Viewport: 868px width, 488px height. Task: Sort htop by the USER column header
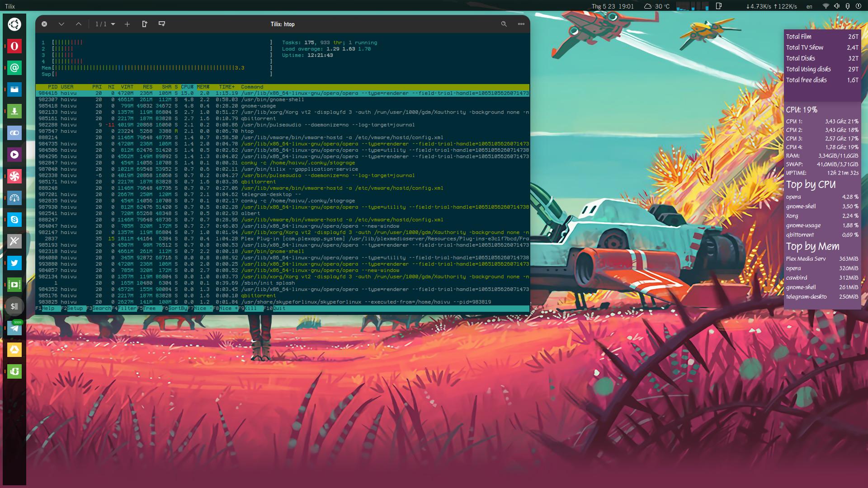[x=67, y=87]
